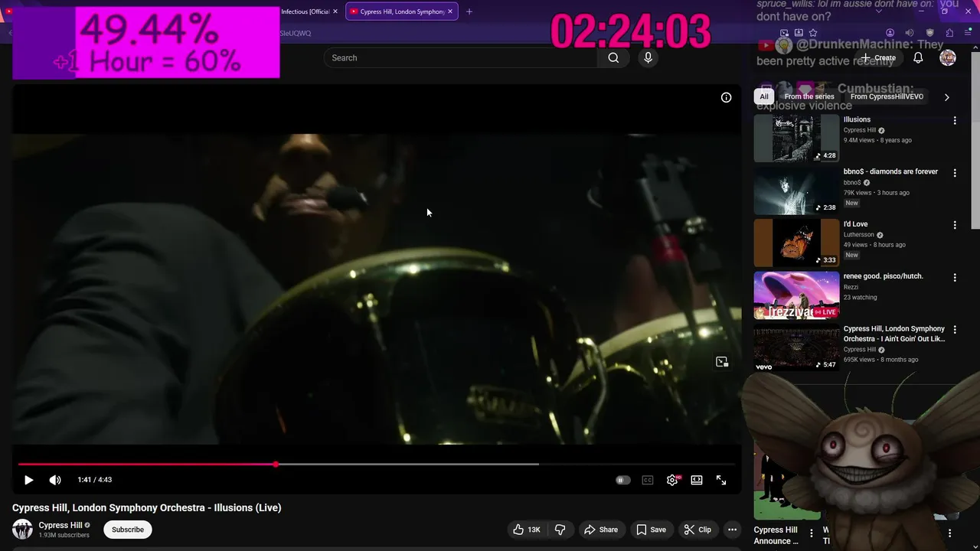
Task: Open the browser tab list dropdown arrow
Action: (x=879, y=11)
